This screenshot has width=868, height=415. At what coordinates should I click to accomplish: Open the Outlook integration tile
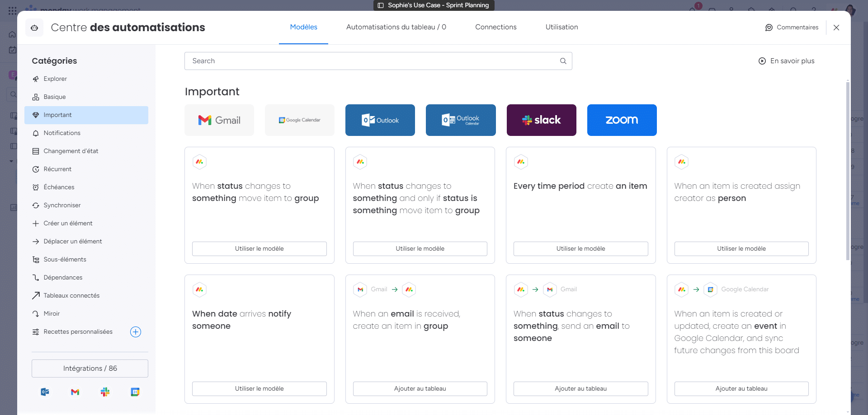click(380, 120)
